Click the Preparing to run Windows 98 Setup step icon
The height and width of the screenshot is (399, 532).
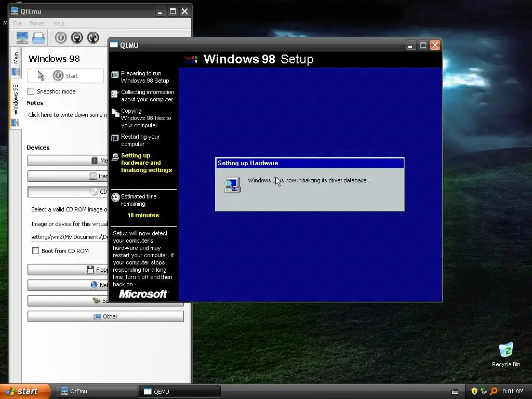115,75
